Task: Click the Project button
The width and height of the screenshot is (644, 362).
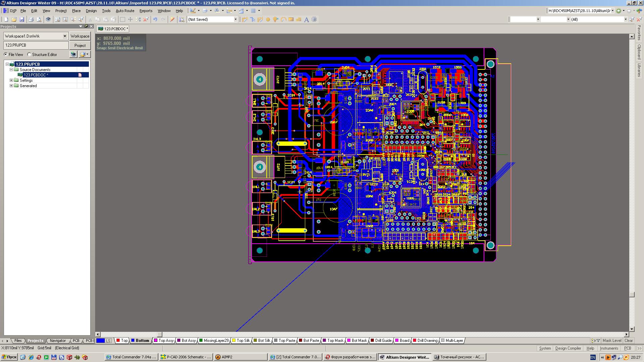Action: (80, 45)
